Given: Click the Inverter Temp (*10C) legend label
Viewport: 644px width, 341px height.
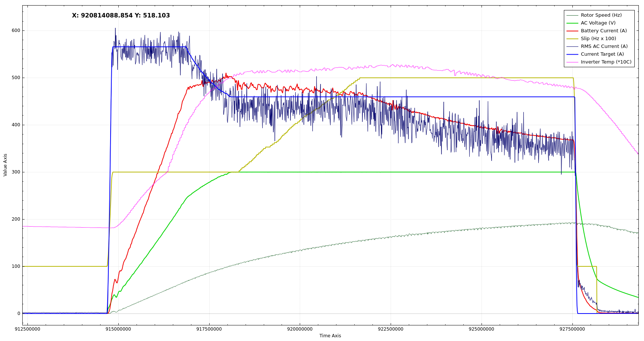Looking at the screenshot, I should point(606,62).
